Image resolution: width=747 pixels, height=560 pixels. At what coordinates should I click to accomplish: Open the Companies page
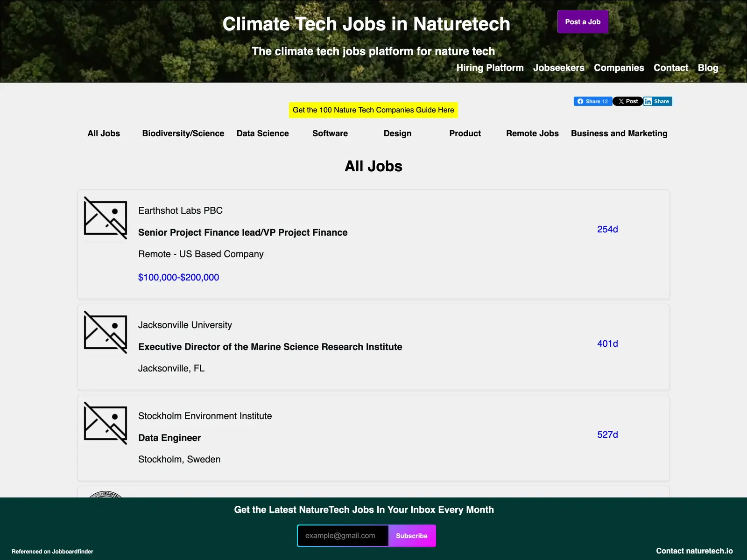(619, 68)
